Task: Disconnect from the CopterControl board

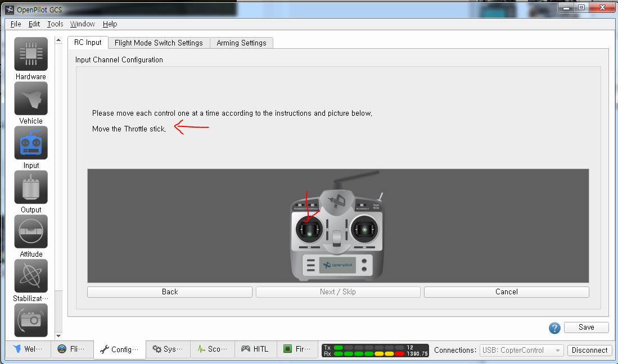Action: [590, 350]
